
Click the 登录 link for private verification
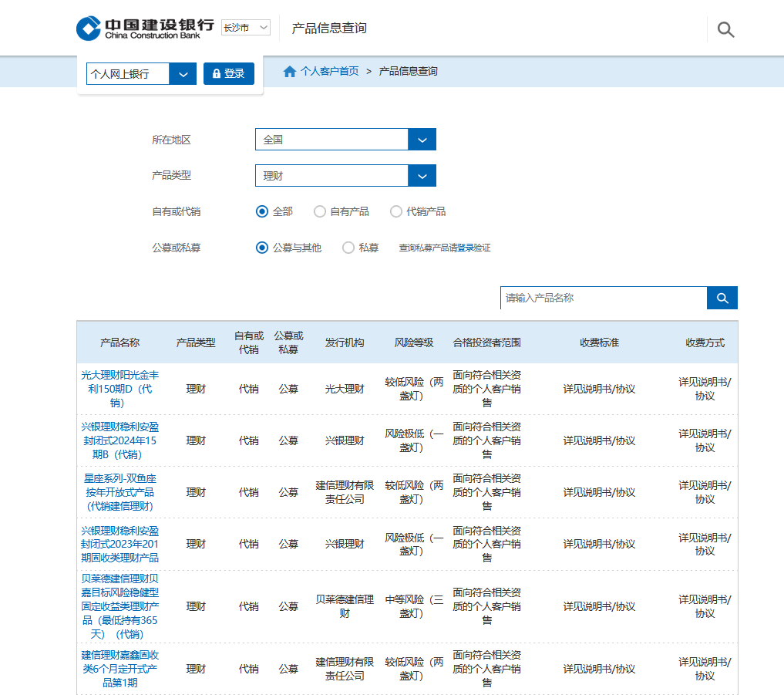coord(466,248)
